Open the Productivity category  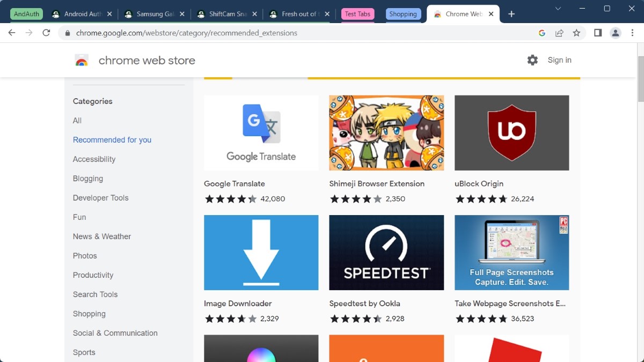tap(93, 275)
